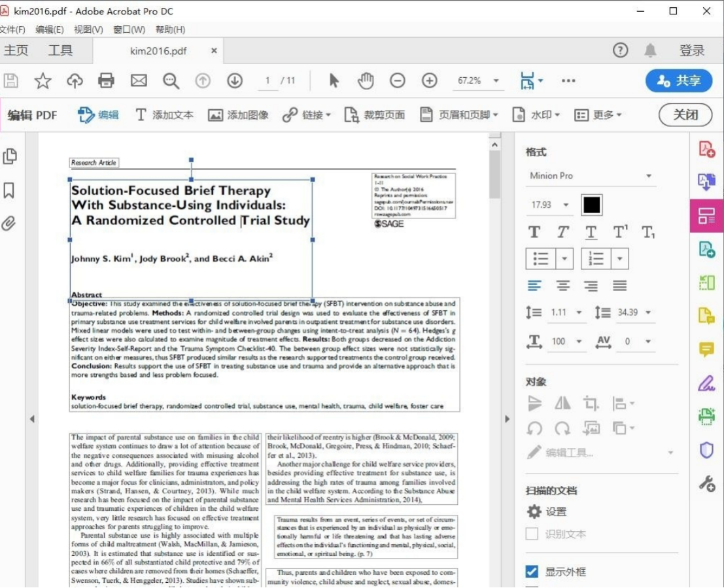Viewport: 724px width, 588px height.
Task: Open the 帮助 menu
Action: point(171,29)
